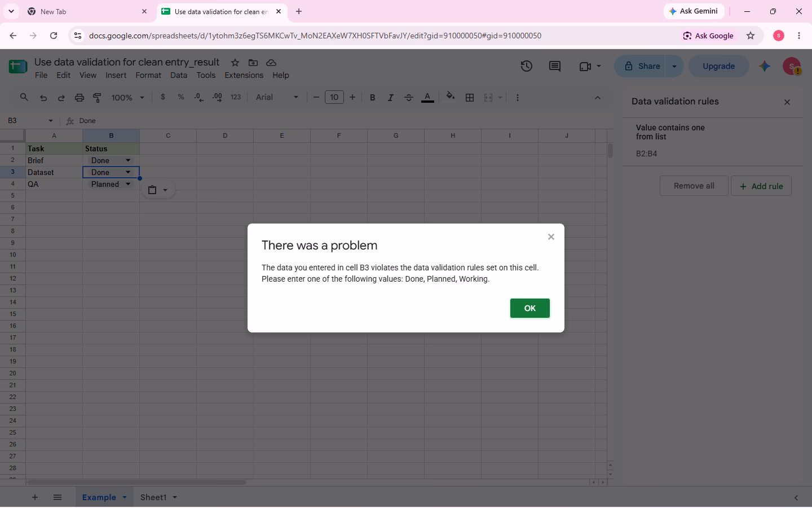Screen dimensions: 812x508
Task: Close the Data validation rules panel
Action: [x=787, y=102]
